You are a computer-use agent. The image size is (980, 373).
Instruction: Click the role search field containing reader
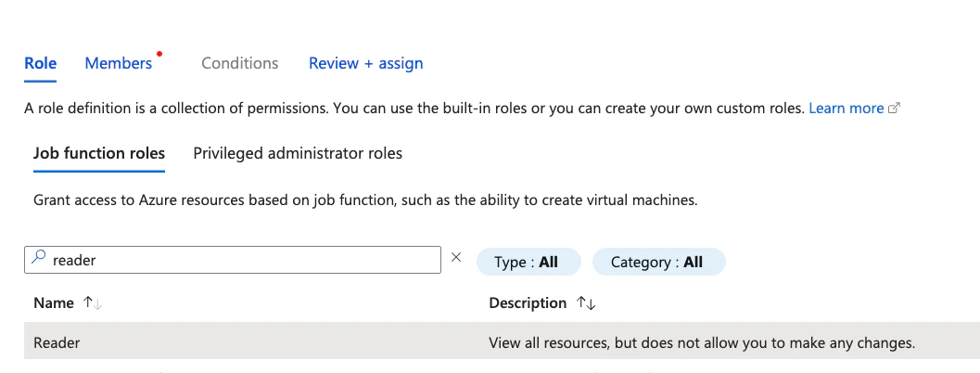coord(233,260)
